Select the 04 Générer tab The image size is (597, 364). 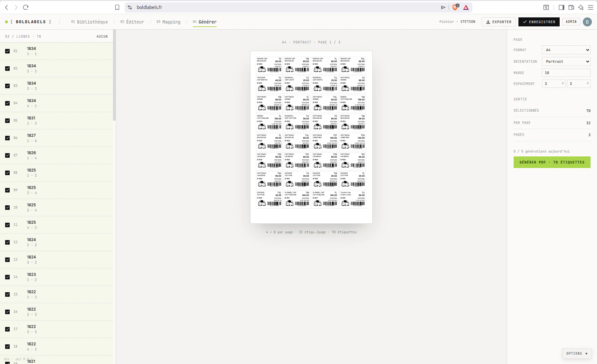tap(205, 22)
